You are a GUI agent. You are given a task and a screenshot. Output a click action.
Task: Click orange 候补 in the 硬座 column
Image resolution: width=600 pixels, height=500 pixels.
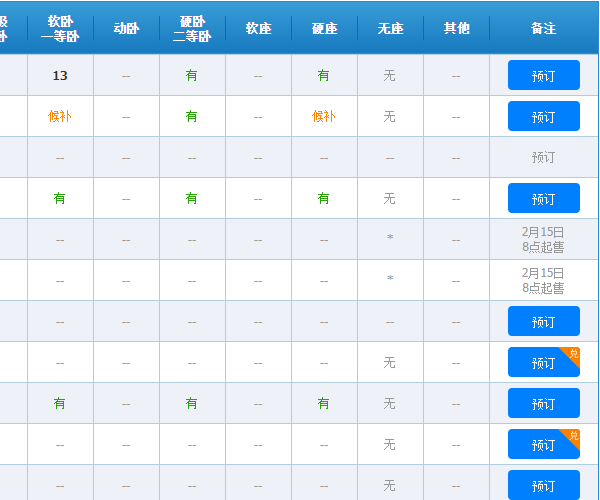(323, 117)
